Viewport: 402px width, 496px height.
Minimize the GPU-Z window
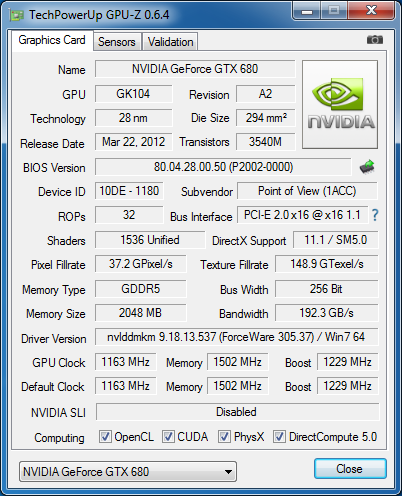[307, 12]
